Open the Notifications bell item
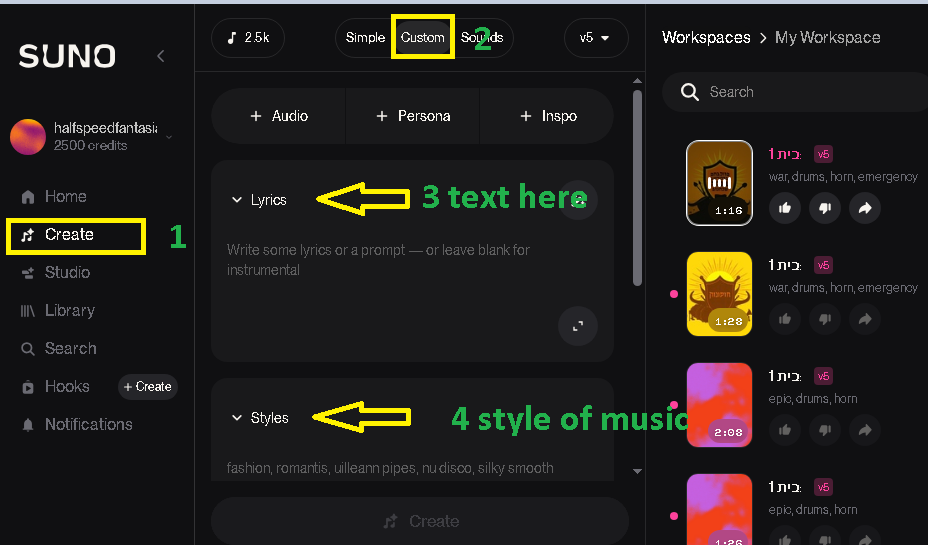This screenshot has height=545, width=928. (x=76, y=424)
